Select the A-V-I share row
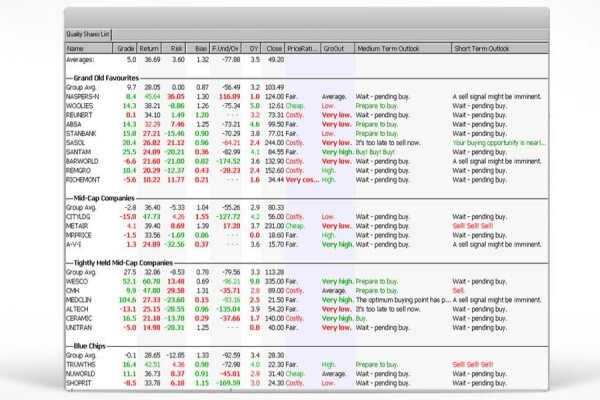 click(x=306, y=244)
